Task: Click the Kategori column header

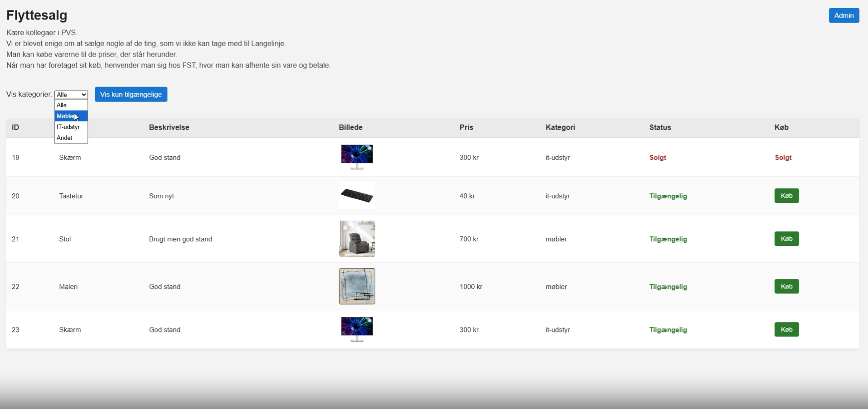Action: (560, 128)
